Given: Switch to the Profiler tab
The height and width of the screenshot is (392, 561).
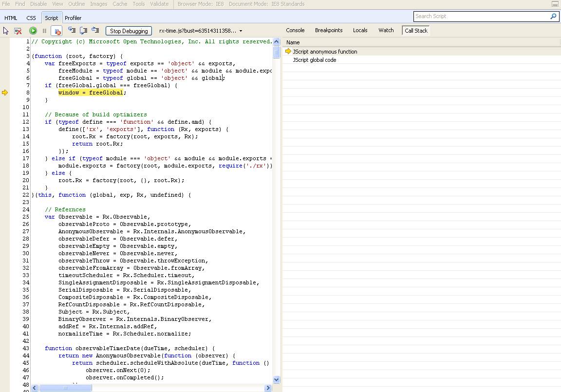Looking at the screenshot, I should point(73,18).
